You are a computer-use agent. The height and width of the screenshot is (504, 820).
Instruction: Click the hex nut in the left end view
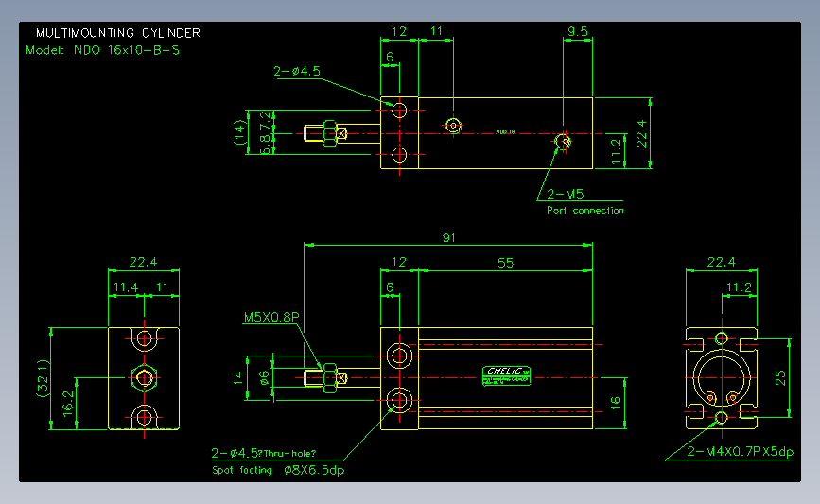[144, 377]
